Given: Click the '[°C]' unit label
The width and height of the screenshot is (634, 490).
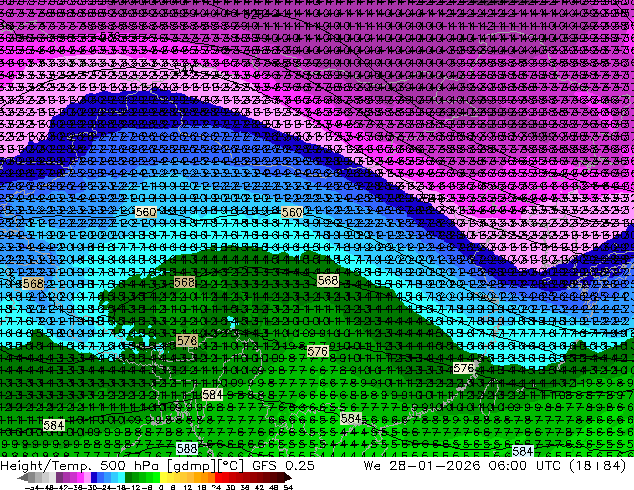Looking at the screenshot, I should (230, 466).
